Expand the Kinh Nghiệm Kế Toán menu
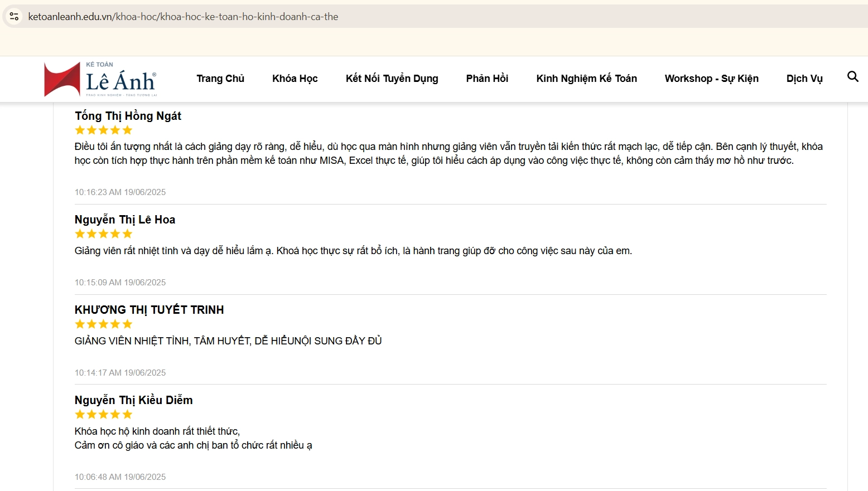 point(586,79)
